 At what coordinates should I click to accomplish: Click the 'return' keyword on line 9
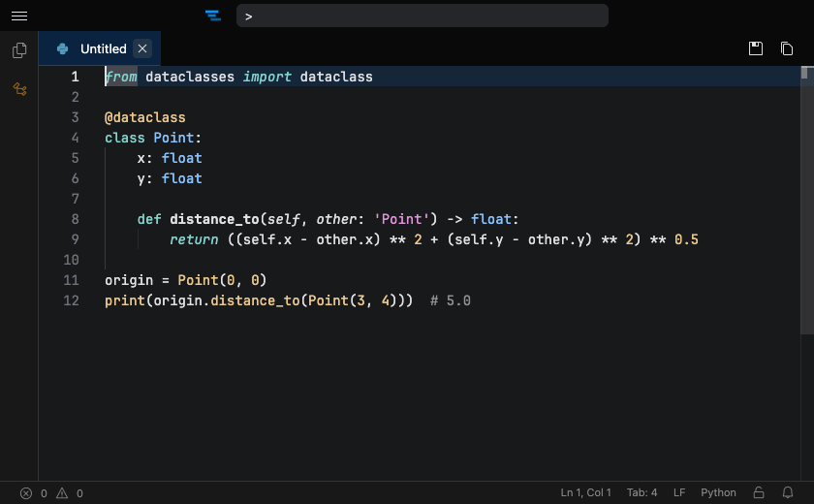coord(194,239)
